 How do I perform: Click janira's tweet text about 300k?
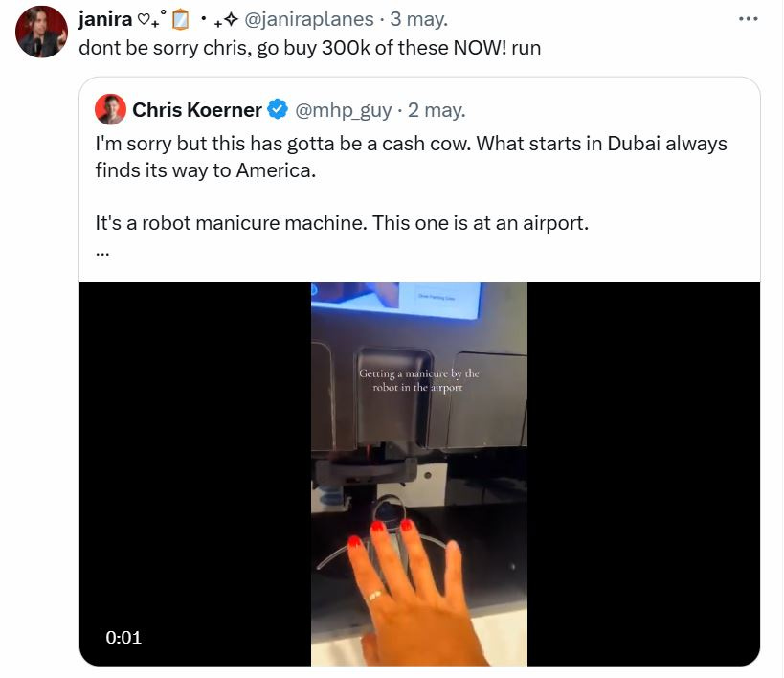pyautogui.click(x=309, y=48)
